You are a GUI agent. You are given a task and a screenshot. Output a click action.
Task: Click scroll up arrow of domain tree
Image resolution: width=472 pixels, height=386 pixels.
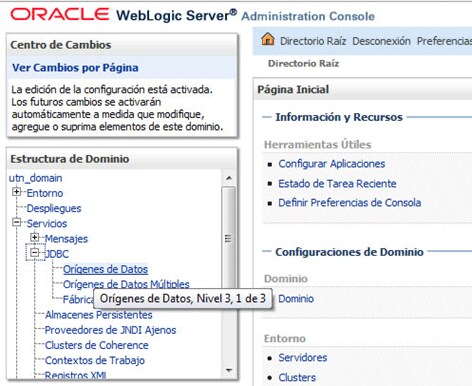229,178
